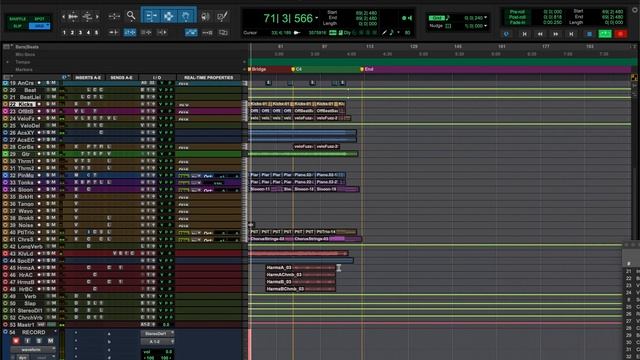640x360 pixels.
Task: Mute the 19 AnCrs track
Action: tap(53, 83)
